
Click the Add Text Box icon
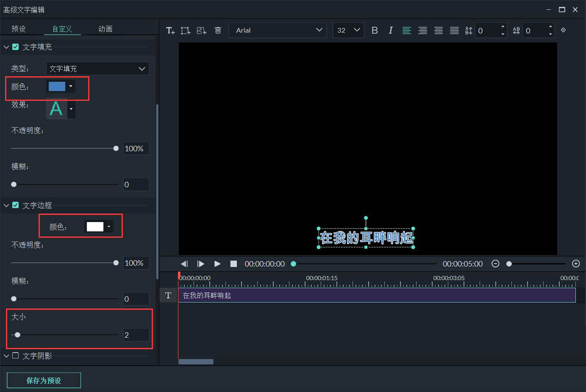(185, 30)
